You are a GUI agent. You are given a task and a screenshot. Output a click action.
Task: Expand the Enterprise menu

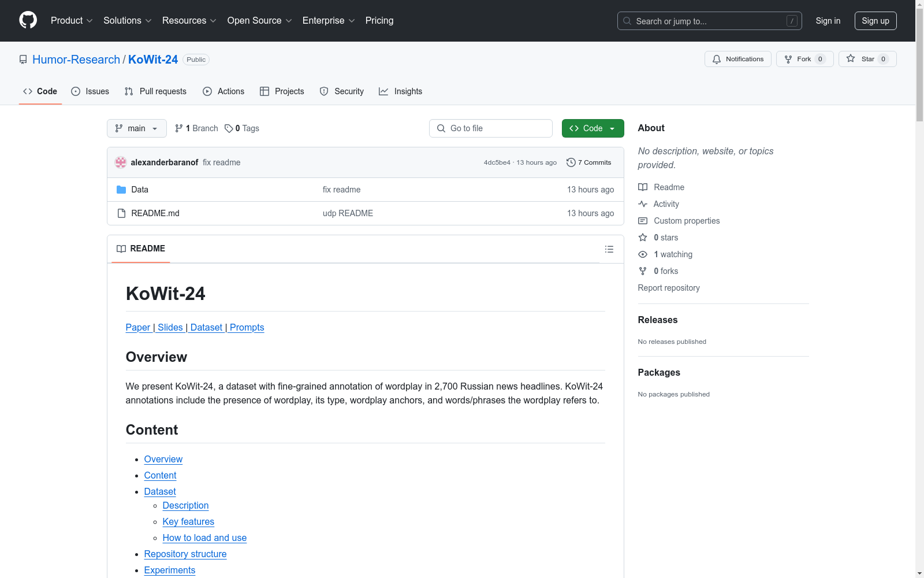(x=329, y=21)
